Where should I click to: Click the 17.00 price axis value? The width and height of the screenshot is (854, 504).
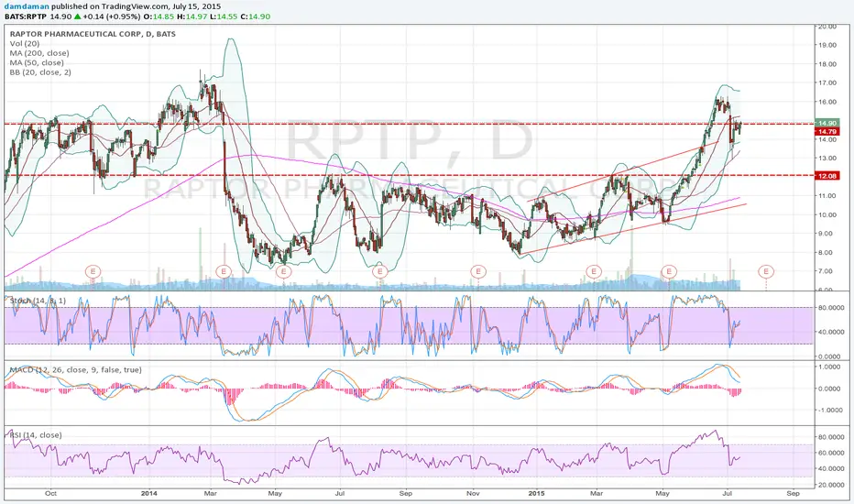[x=827, y=82]
